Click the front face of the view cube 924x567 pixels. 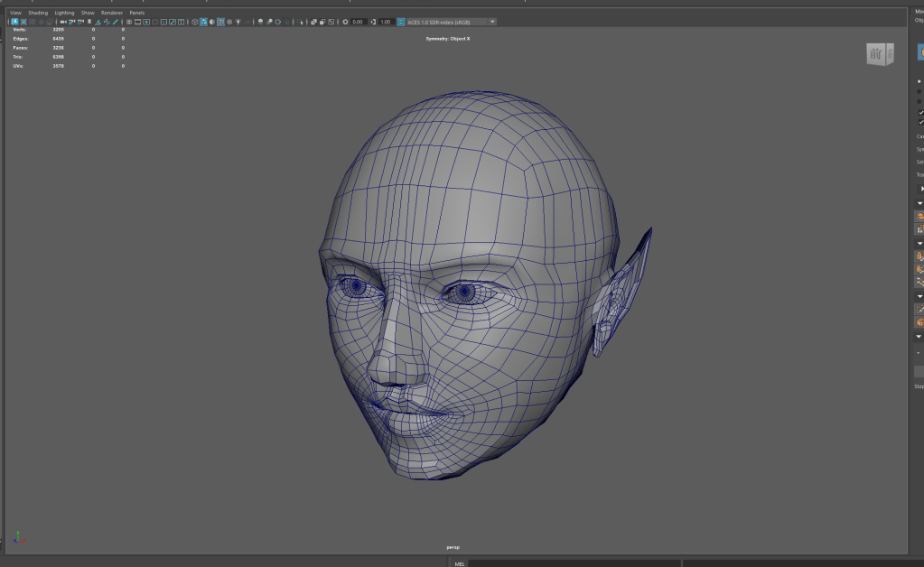pos(876,55)
